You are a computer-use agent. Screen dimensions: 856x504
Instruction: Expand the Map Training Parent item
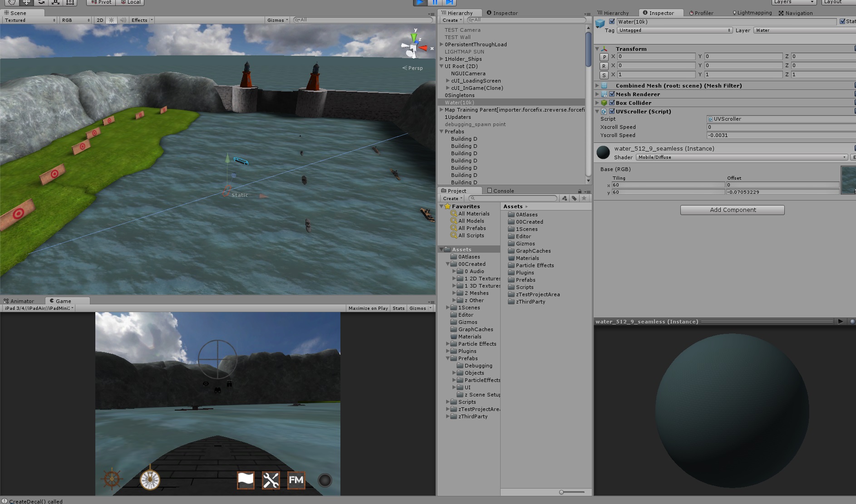pyautogui.click(x=442, y=110)
